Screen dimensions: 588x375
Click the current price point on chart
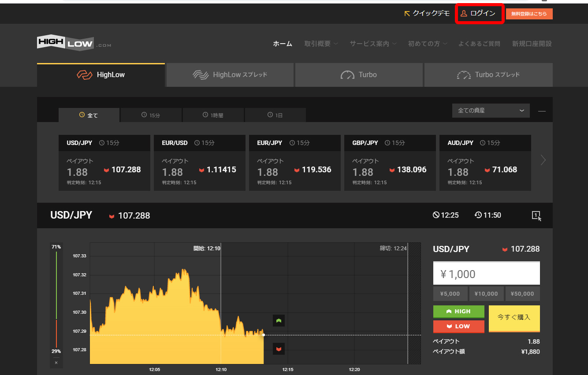[x=264, y=335]
